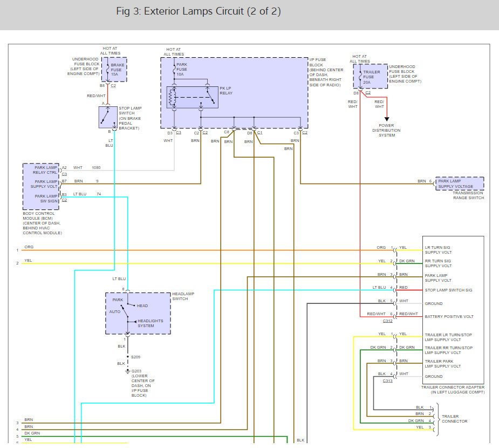Click the D3 C3 connector pin
The height and width of the screenshot is (448, 499).
point(174,133)
